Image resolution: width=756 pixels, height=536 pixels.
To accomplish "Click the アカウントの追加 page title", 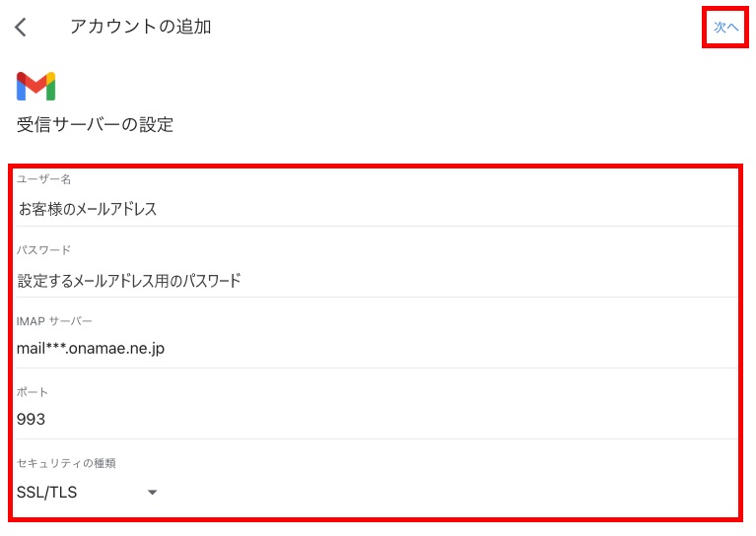I will pyautogui.click(x=141, y=27).
